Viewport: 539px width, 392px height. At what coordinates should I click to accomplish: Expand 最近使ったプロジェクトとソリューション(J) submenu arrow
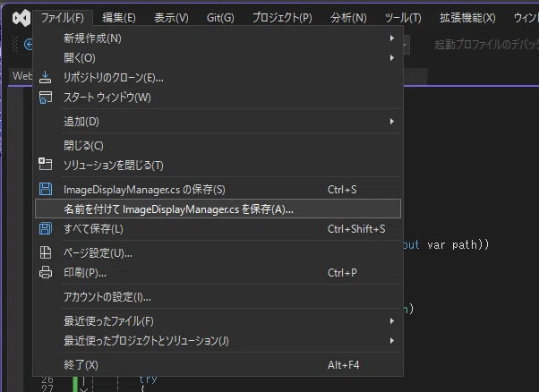click(x=392, y=340)
